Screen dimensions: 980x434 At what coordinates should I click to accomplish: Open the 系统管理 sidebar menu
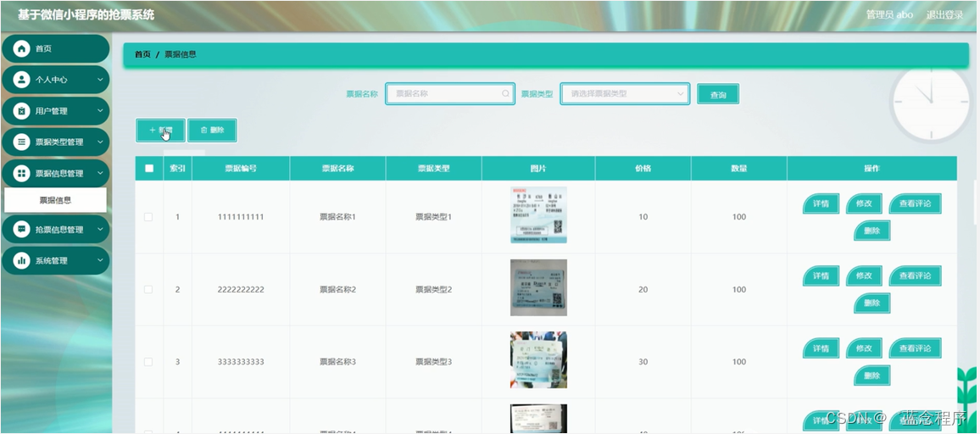click(x=56, y=261)
